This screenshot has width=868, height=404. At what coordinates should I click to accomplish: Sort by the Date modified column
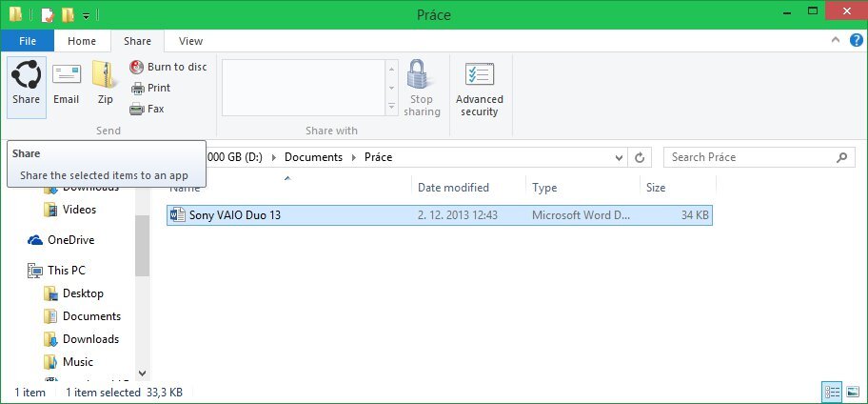coord(468,188)
